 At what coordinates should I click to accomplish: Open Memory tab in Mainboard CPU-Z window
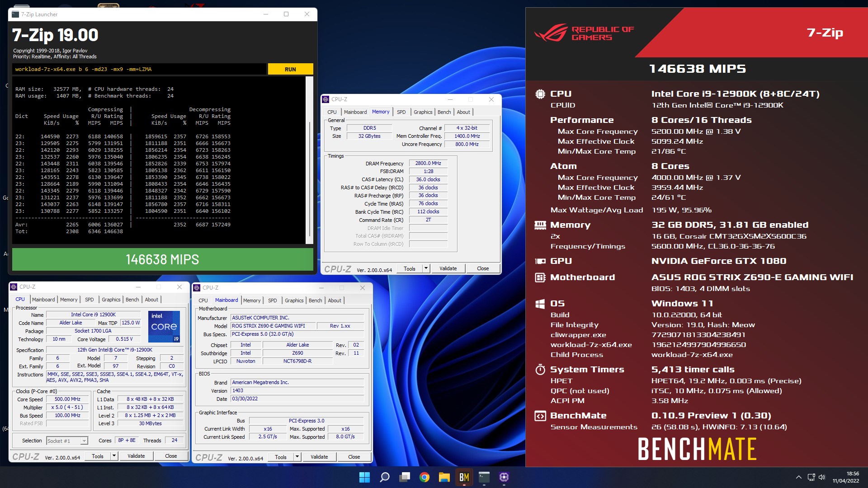click(252, 300)
